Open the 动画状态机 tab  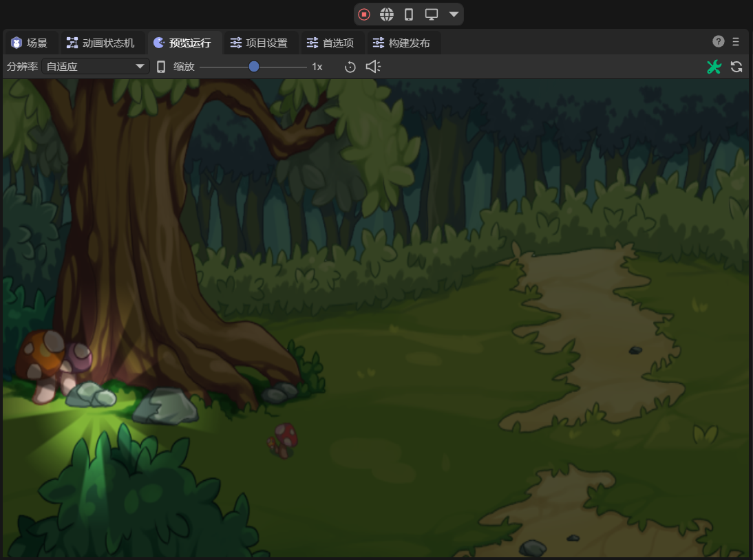pos(100,43)
